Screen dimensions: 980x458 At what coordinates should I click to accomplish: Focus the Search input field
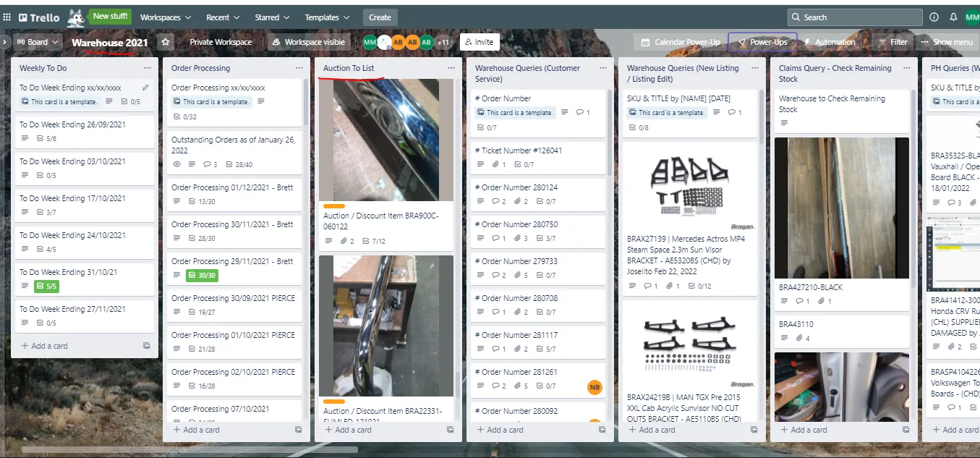tap(855, 17)
